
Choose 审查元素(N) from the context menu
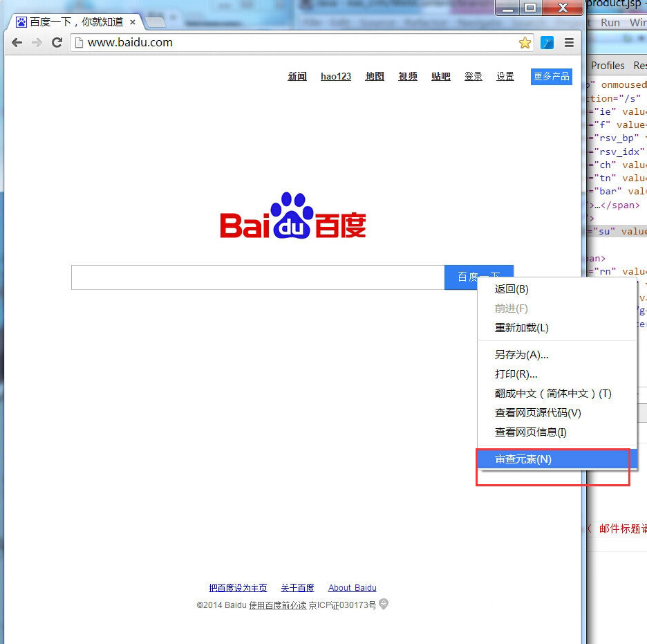557,459
